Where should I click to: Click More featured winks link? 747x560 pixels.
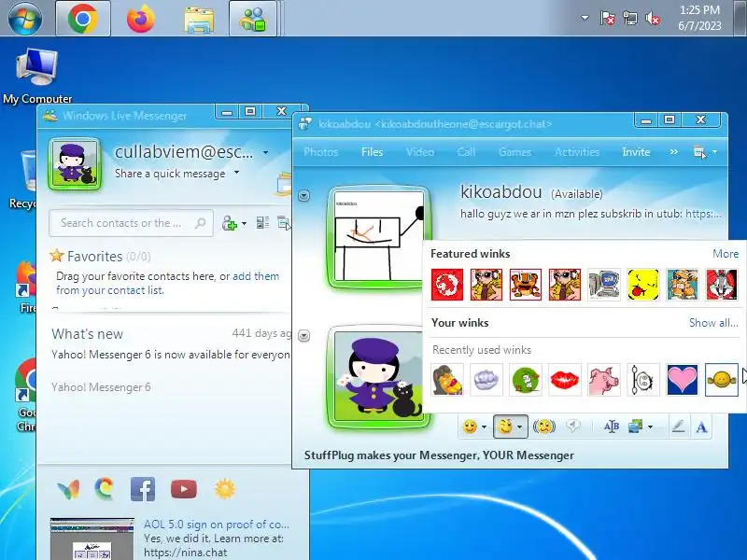pyautogui.click(x=726, y=253)
